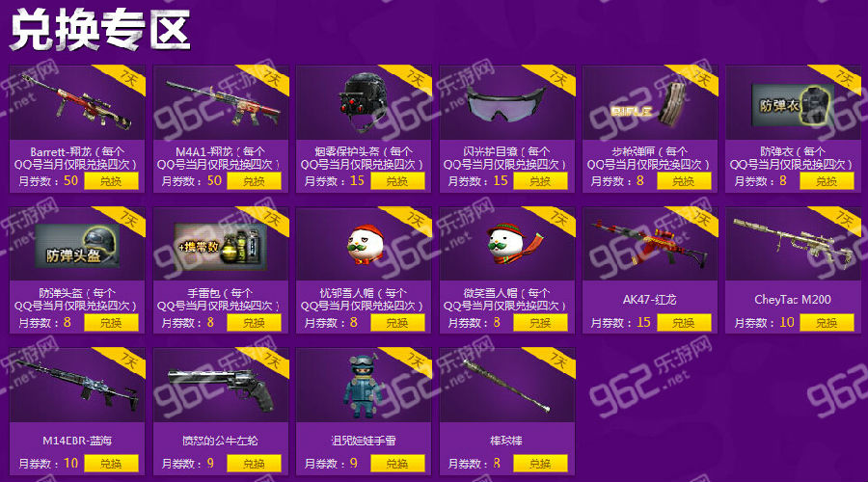This screenshot has height=482, width=868.
Task: Redeem AK47-红龙 for 15 coupons
Action: point(684,323)
